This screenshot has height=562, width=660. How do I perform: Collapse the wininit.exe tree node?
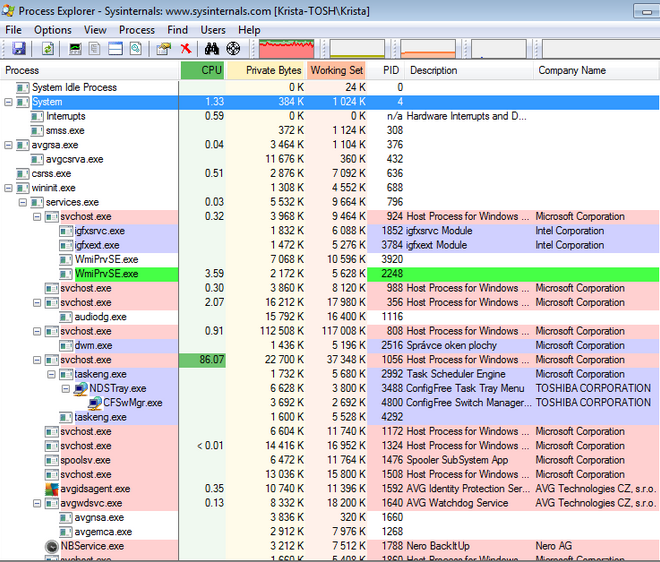9,188
